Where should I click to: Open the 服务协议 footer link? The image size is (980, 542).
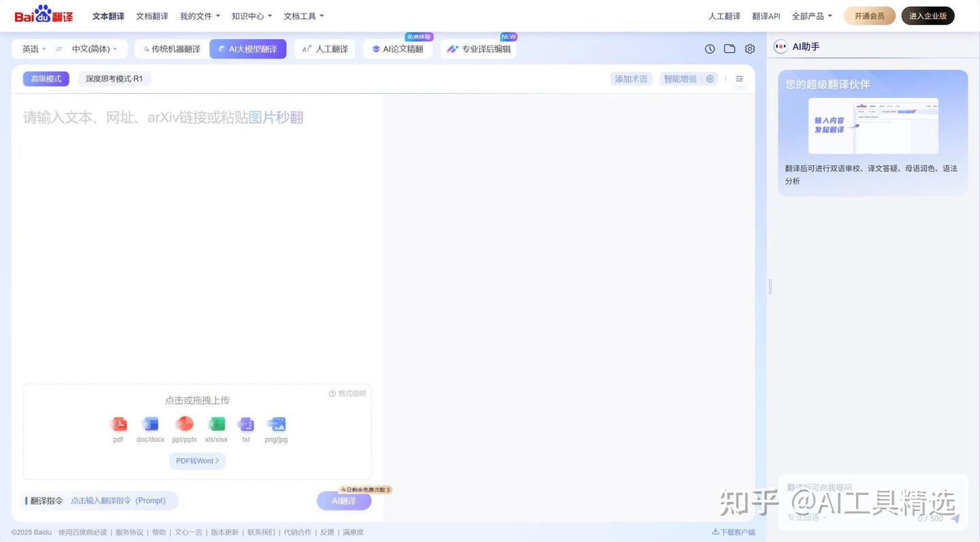[x=129, y=532]
